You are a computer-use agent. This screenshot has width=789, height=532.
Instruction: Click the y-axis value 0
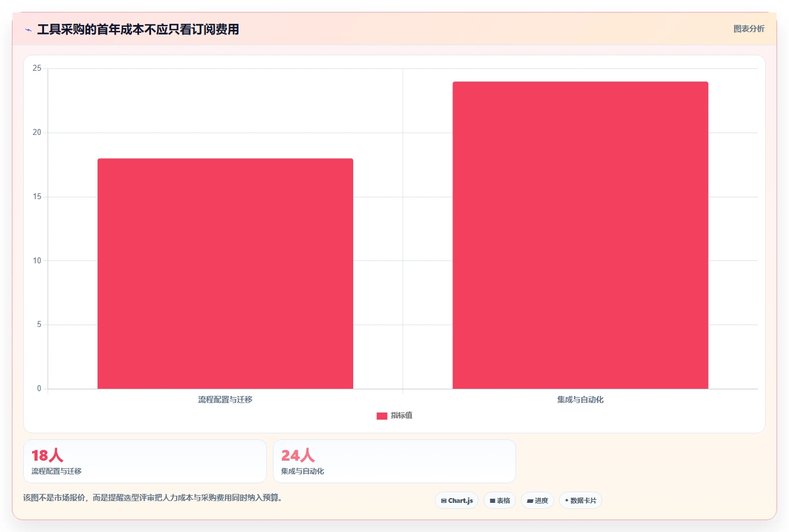[x=39, y=389]
